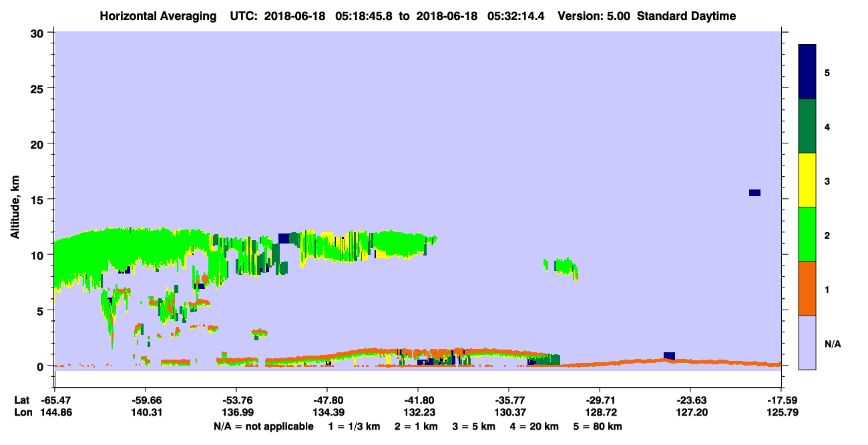
Task: Click latitude value '-17.59'
Action: pos(781,400)
